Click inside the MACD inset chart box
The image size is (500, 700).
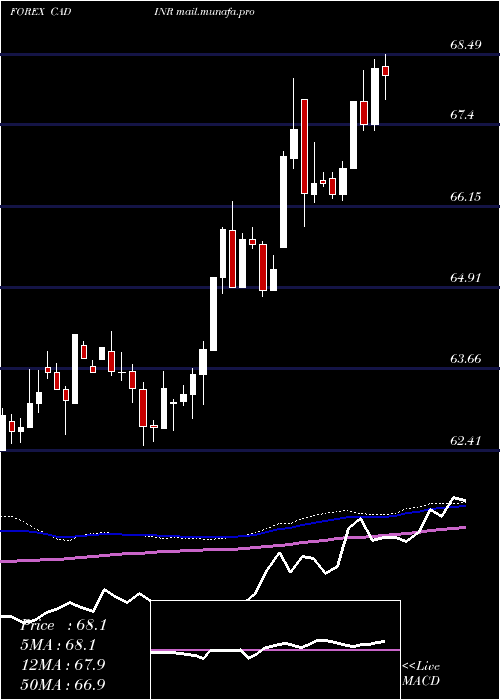click(275, 650)
